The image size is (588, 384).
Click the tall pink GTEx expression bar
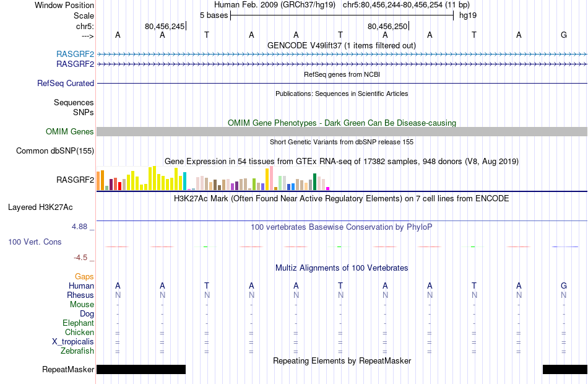272,178
